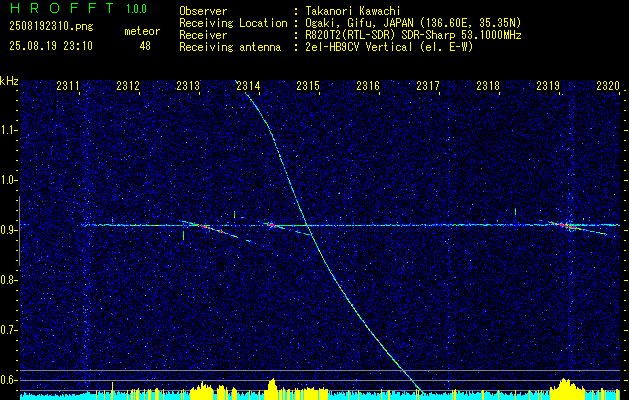The width and height of the screenshot is (629, 400).
Task: Click the 2320 time axis label
Action: (608, 85)
